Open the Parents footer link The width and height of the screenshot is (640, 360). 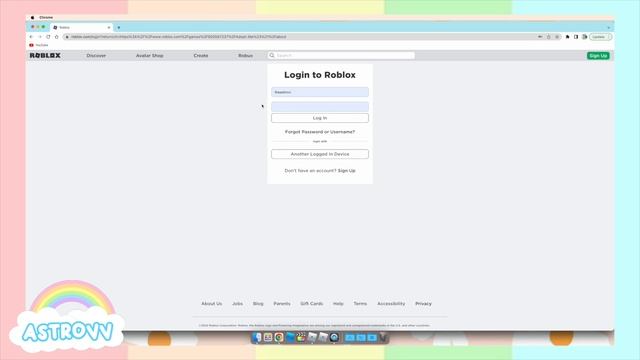click(x=282, y=304)
